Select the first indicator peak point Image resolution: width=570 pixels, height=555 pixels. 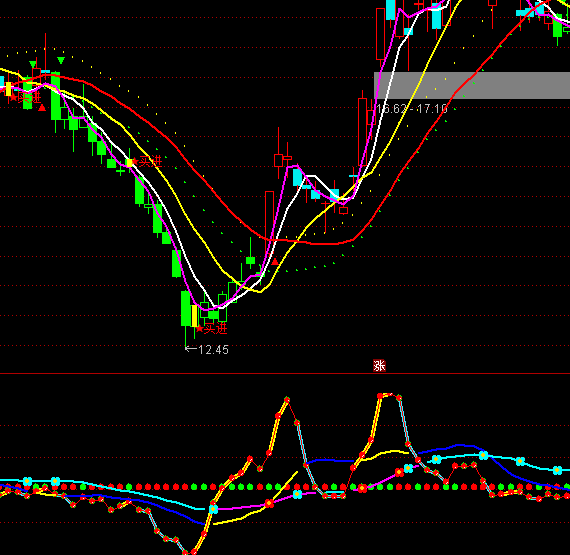pos(287,400)
